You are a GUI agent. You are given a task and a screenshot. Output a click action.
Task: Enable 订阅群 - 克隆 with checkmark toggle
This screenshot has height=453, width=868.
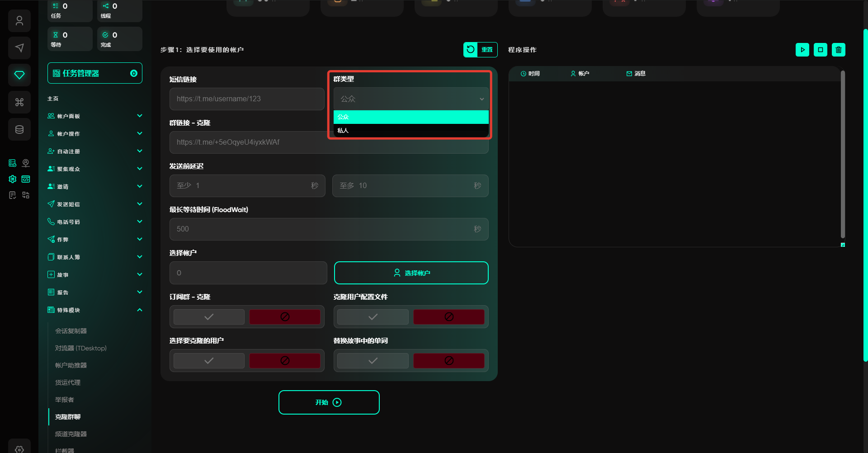(209, 317)
